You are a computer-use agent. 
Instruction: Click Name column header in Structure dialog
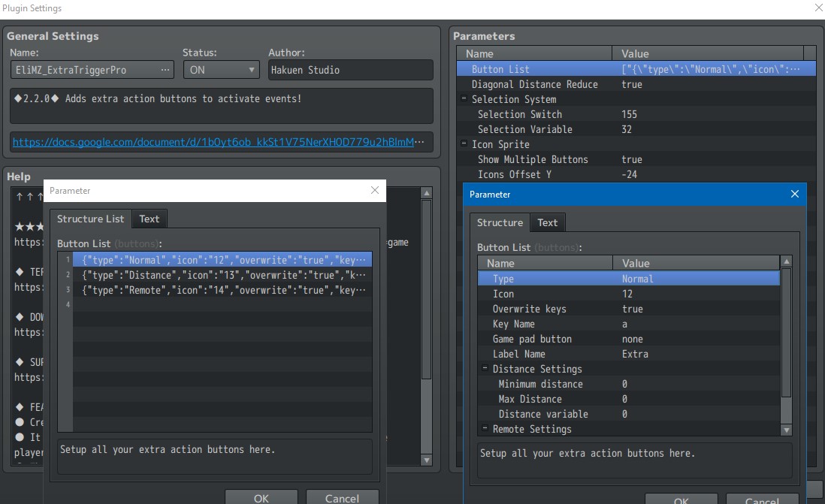545,263
